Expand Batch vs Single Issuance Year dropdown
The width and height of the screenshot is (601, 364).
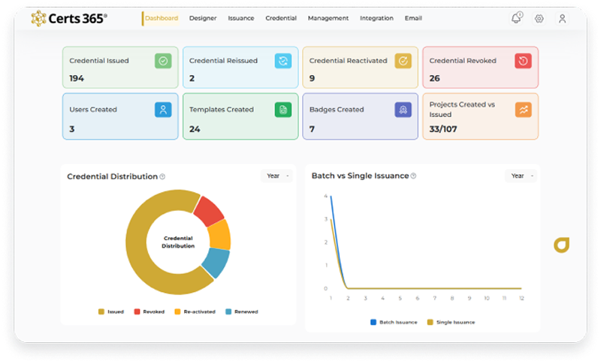[521, 176]
